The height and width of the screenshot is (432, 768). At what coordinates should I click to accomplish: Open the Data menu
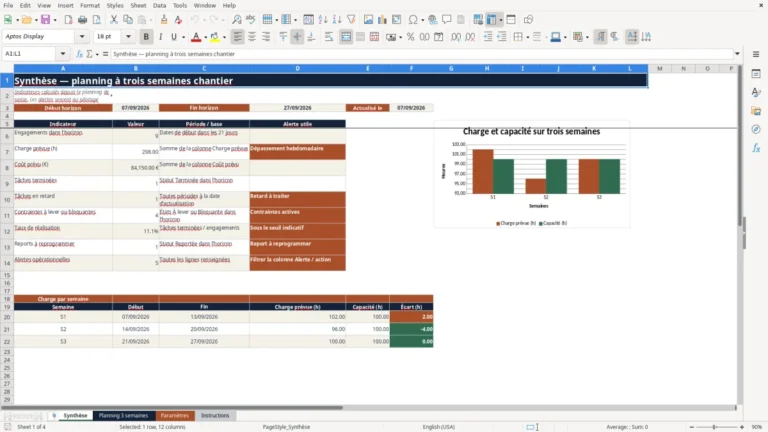tap(159, 5)
